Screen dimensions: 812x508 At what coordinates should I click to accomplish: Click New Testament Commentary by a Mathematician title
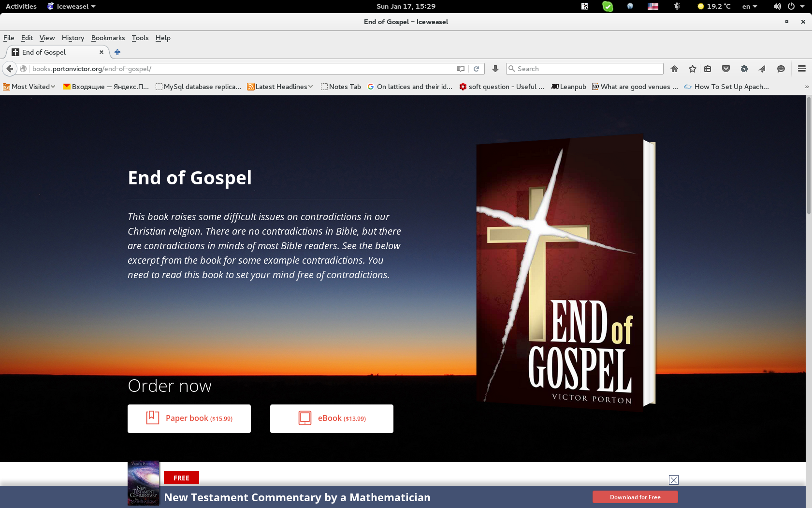coord(297,497)
